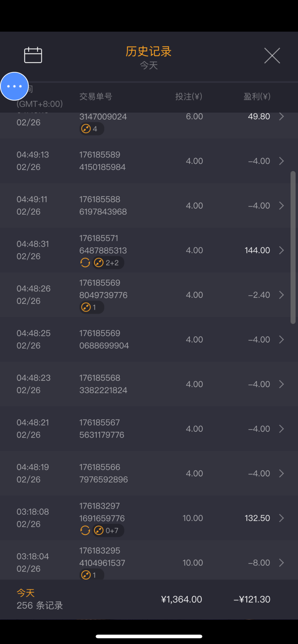Tap the blue floating three-dots button
The image size is (298, 644).
click(15, 86)
